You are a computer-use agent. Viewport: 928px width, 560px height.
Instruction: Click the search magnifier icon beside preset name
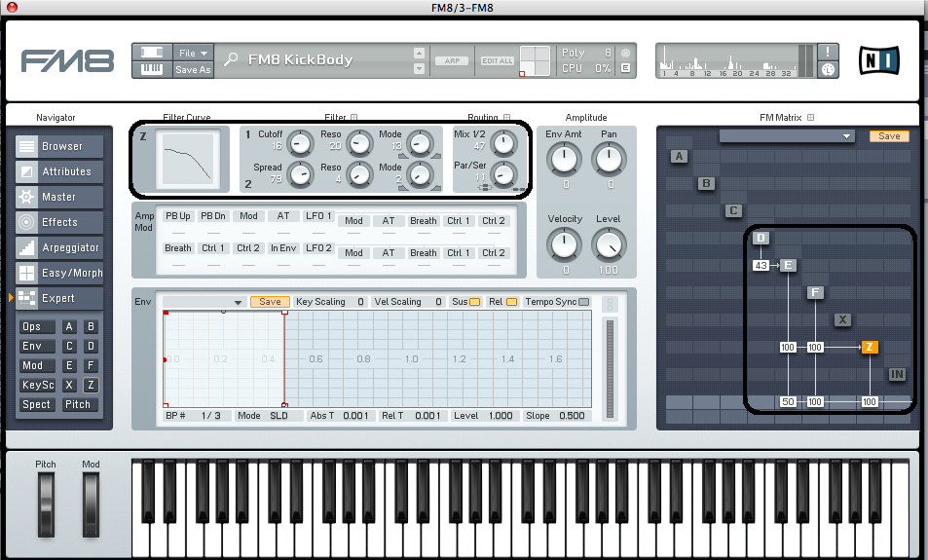[231, 59]
